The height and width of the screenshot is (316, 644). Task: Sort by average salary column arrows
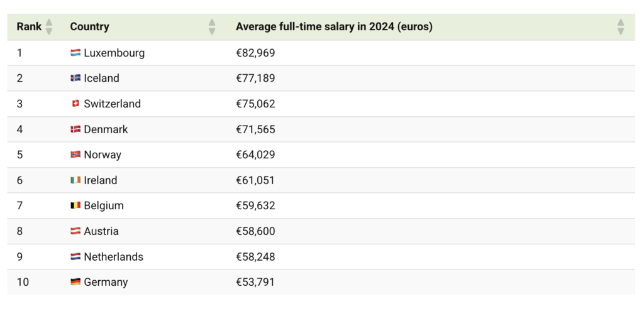621,27
